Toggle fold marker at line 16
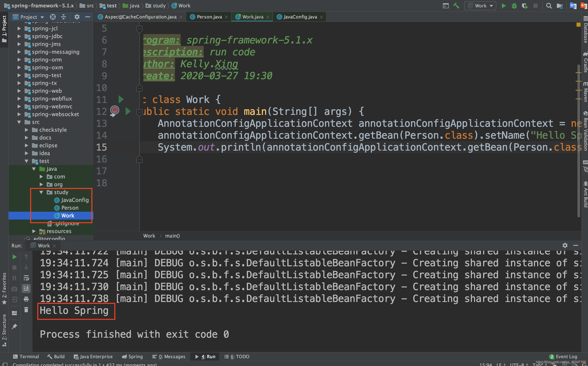This screenshot has width=588, height=366. tap(140, 159)
